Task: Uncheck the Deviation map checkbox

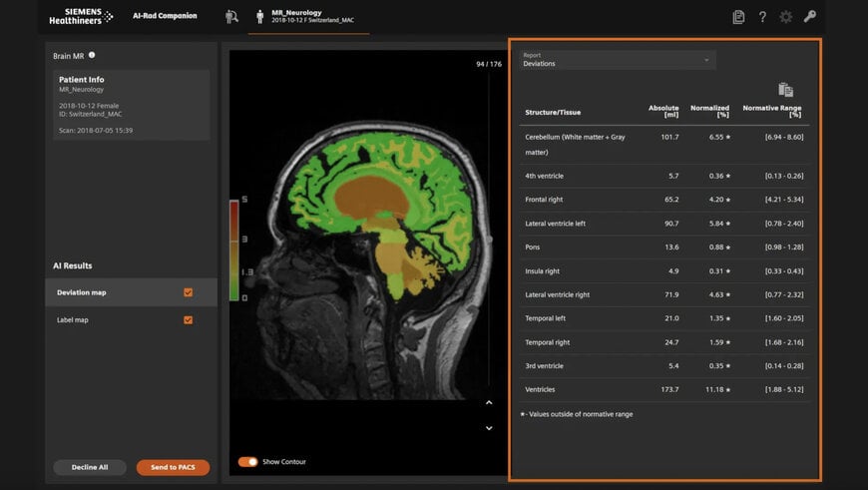Action: (188, 292)
